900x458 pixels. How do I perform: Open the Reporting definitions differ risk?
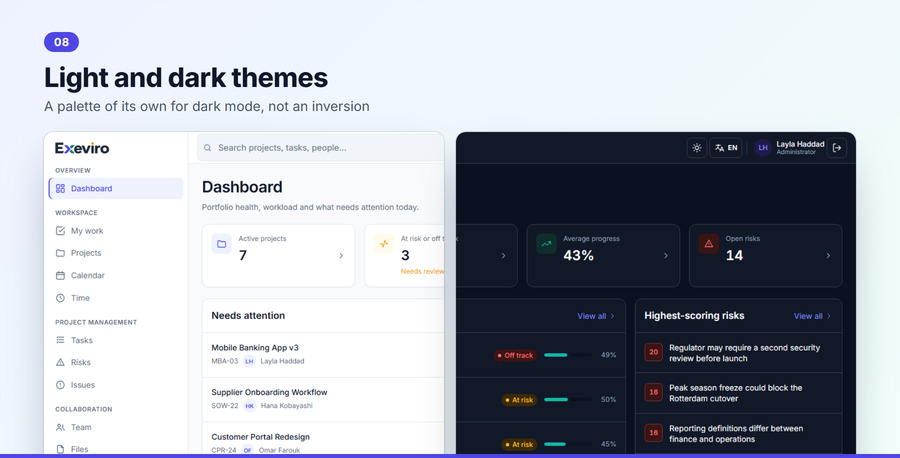pyautogui.click(x=739, y=434)
